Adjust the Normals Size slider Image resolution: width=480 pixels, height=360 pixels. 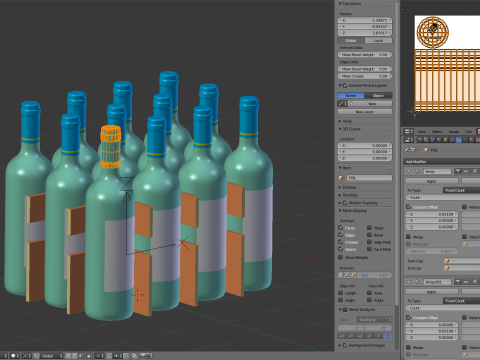click(374, 275)
